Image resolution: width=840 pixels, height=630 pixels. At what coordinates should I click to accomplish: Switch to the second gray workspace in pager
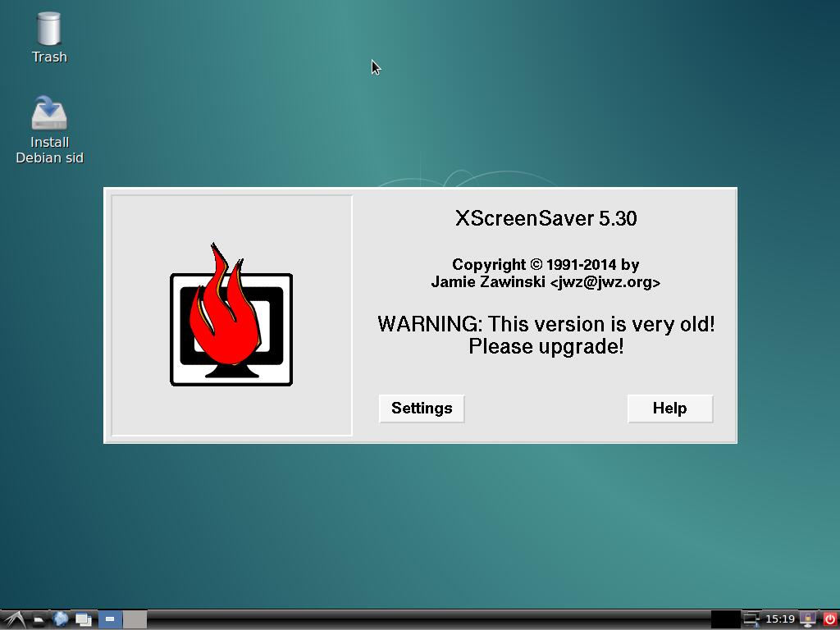tap(135, 620)
